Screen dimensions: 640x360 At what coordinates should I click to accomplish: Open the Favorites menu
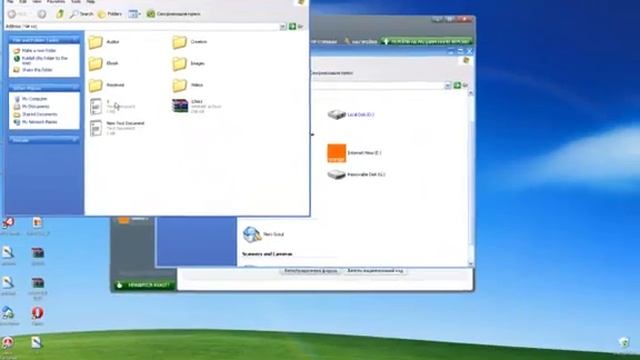pos(56,2)
